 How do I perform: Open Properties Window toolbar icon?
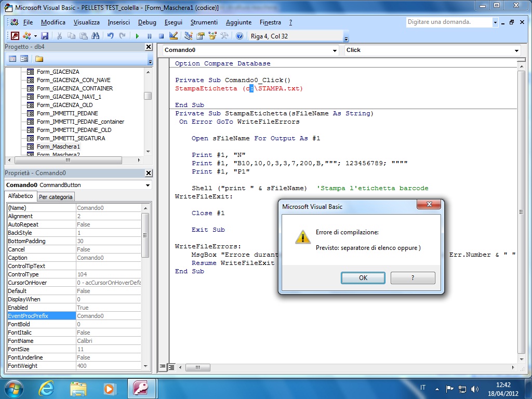click(x=201, y=36)
